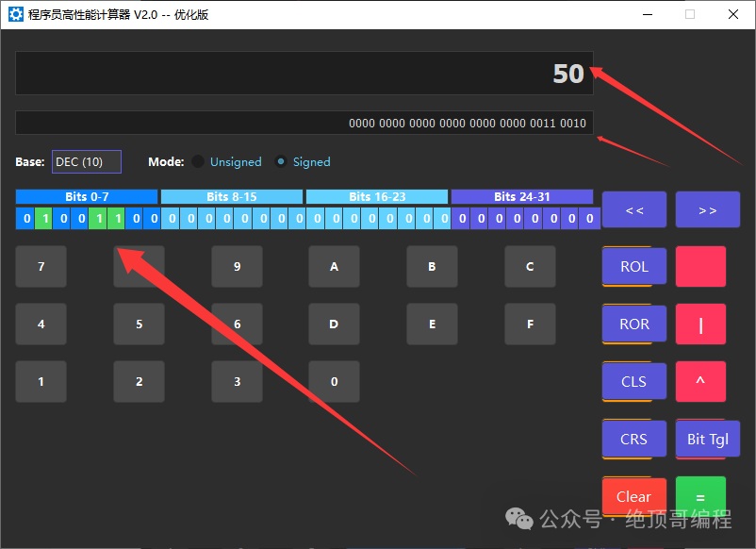756x549 pixels.
Task: Click the shift left << button
Action: tap(634, 209)
